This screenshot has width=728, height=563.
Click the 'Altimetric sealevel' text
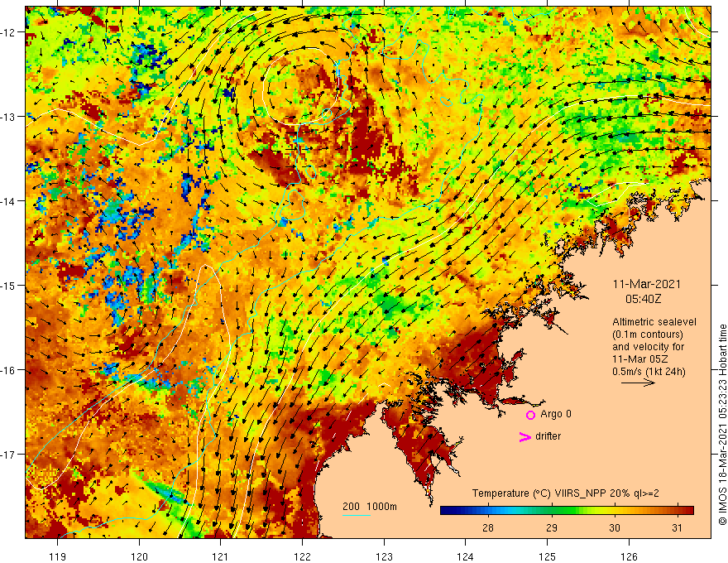pos(654,321)
